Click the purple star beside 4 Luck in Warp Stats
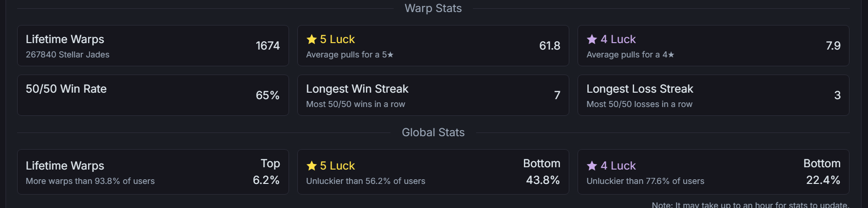868x208 pixels. click(592, 39)
